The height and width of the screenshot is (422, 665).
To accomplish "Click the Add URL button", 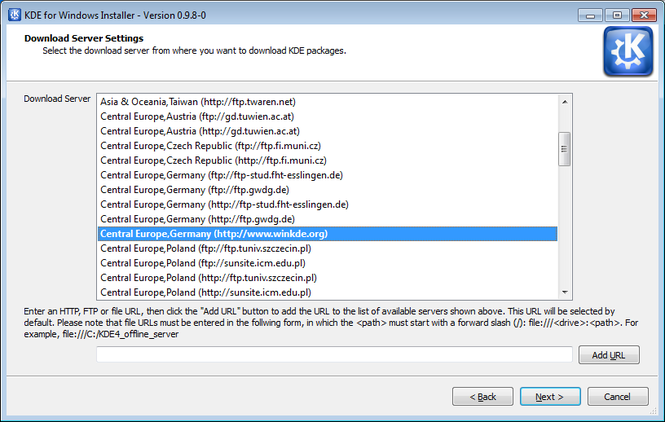I will tap(609, 355).
